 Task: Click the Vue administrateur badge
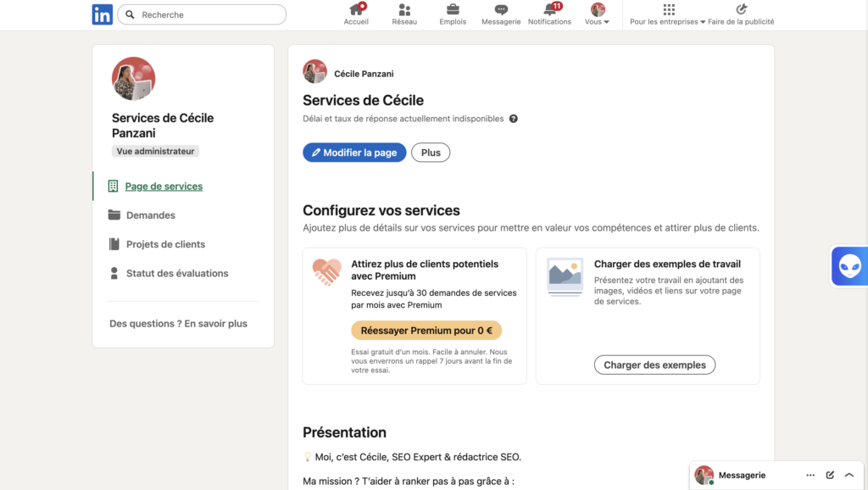click(x=156, y=151)
